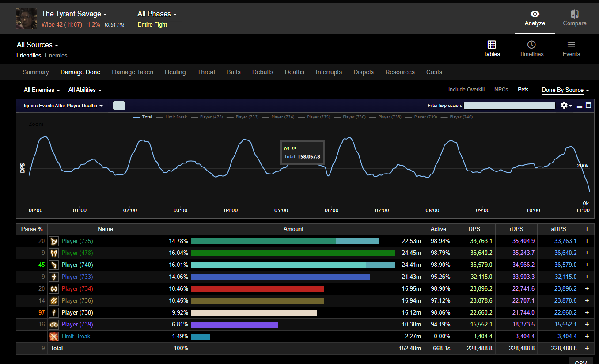The height and width of the screenshot is (364, 599).
Task: Open The Tyrant Savage fight dropdown
Action: point(74,14)
